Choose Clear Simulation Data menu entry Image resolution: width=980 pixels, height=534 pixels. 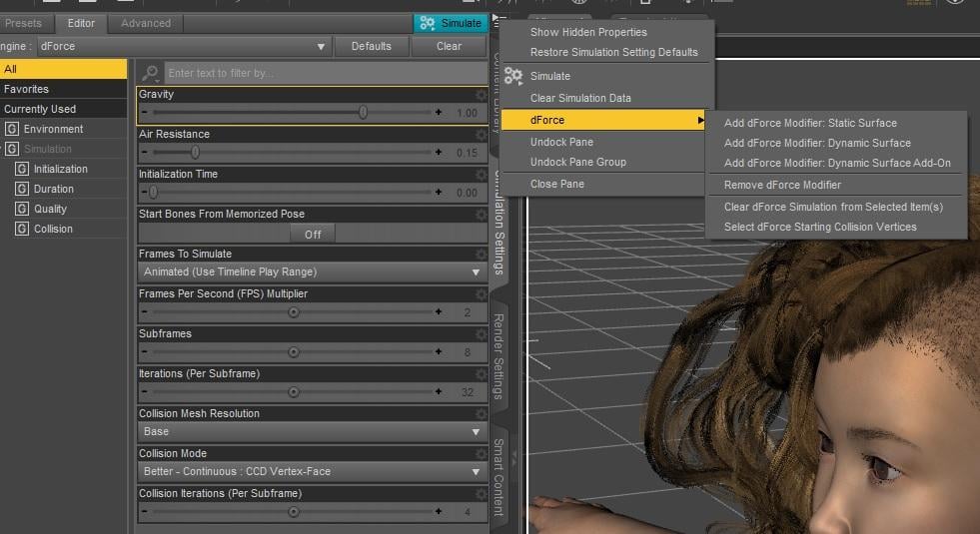click(580, 98)
